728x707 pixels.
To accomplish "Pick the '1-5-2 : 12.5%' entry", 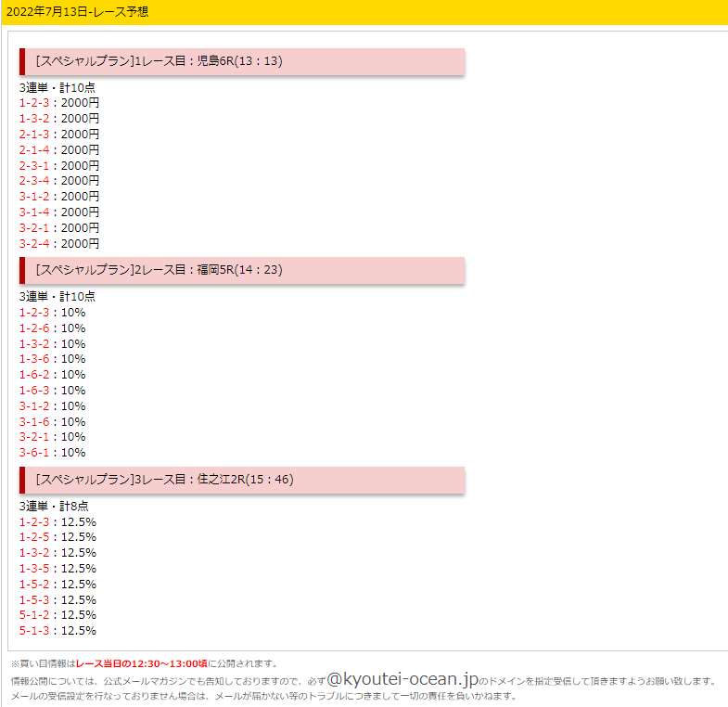I will (x=57, y=585).
